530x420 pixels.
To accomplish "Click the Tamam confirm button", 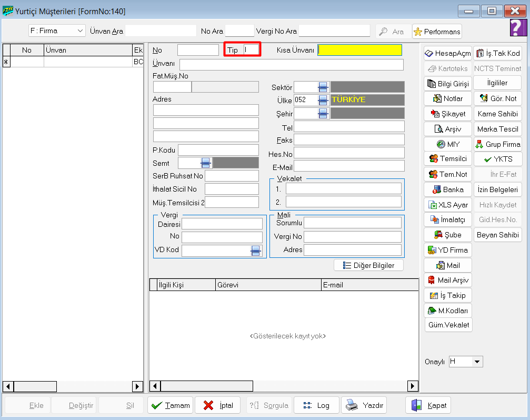I will point(171,405).
